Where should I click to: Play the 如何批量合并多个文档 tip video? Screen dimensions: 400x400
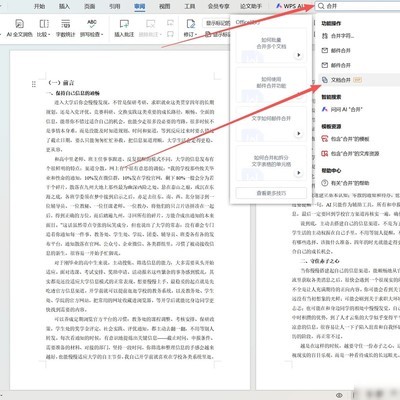pos(299,55)
